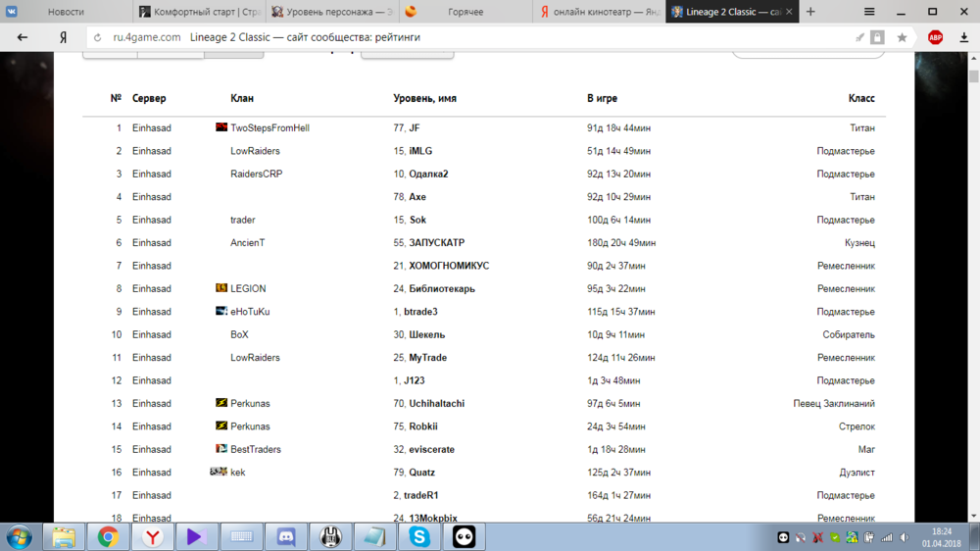Launch Discord from the taskbar
Screen dimensions: 980x551
(285, 536)
